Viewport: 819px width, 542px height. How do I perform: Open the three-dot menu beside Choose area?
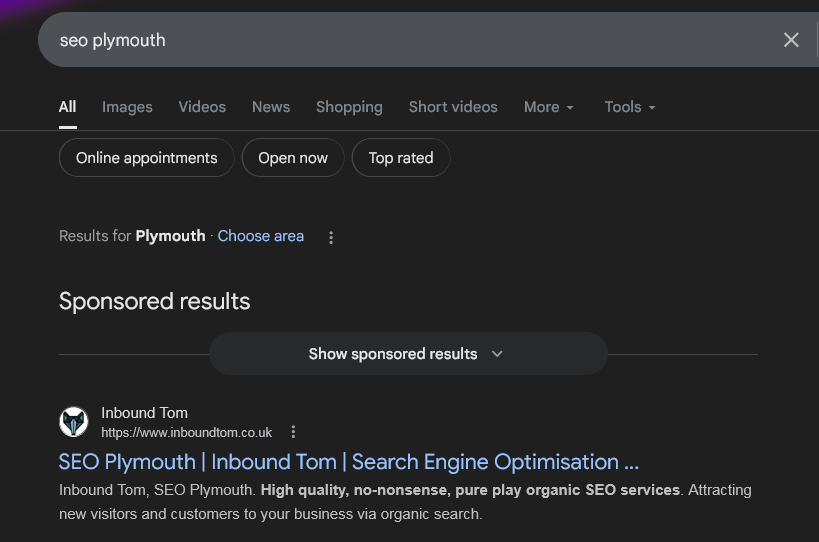pyautogui.click(x=331, y=238)
